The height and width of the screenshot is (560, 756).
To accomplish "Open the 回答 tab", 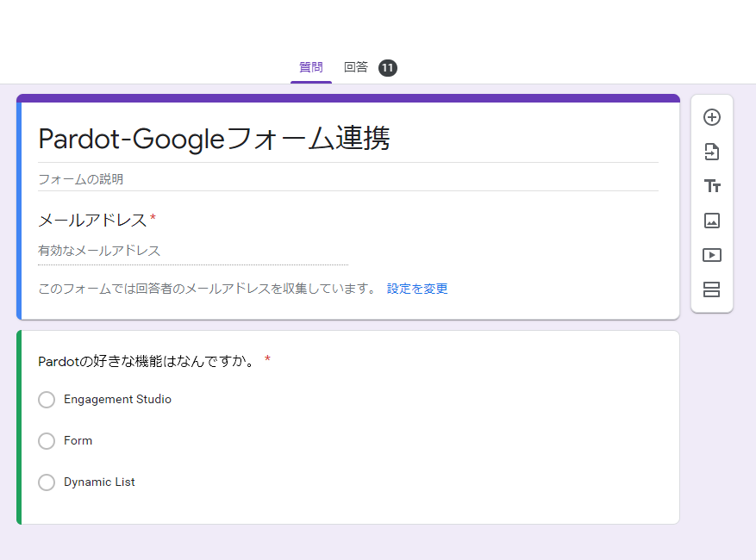I will click(x=356, y=67).
